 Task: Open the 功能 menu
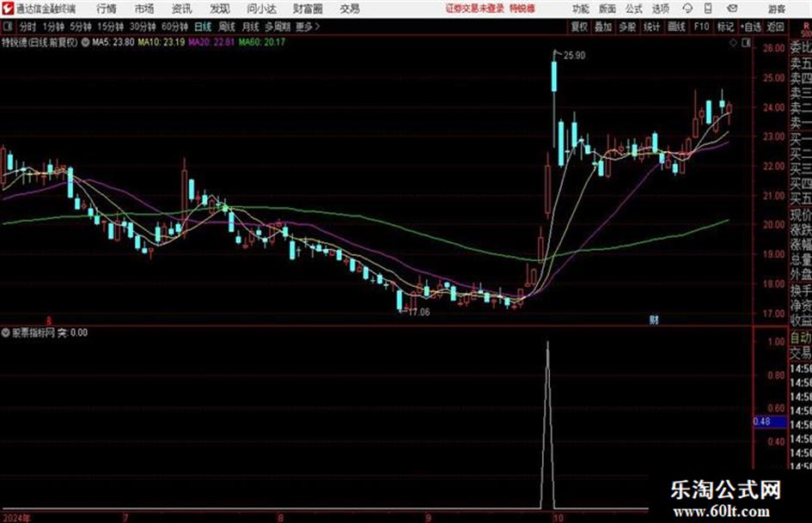coord(581,9)
